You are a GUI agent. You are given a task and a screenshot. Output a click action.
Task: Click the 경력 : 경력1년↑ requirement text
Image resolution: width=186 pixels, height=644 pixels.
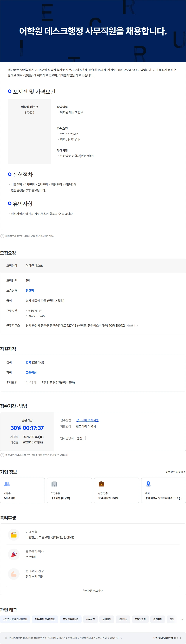tap(70, 139)
